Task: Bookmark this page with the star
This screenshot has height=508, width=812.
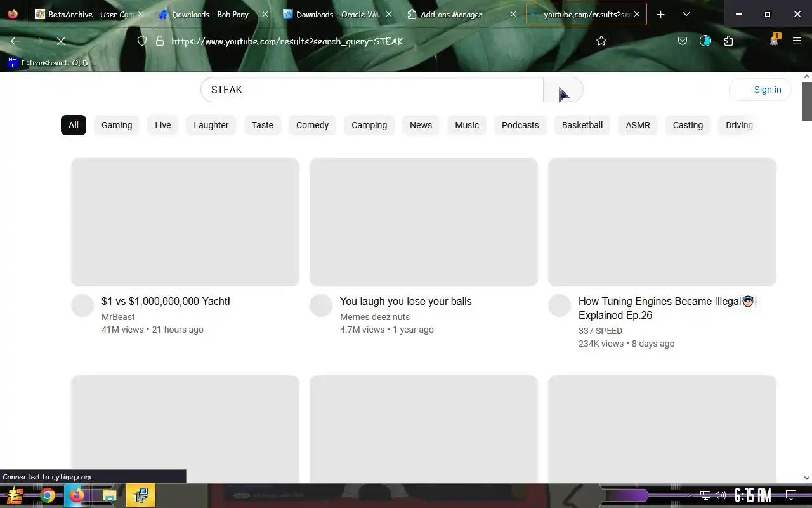Action: (601, 41)
